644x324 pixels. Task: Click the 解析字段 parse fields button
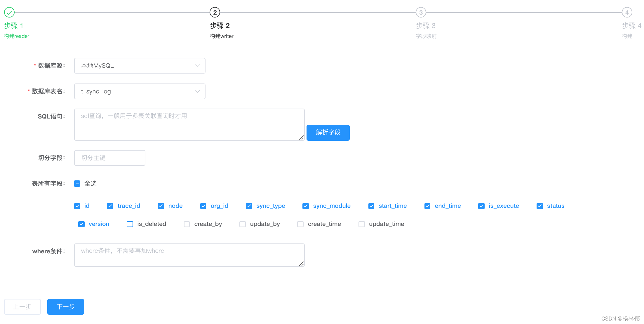(x=328, y=133)
